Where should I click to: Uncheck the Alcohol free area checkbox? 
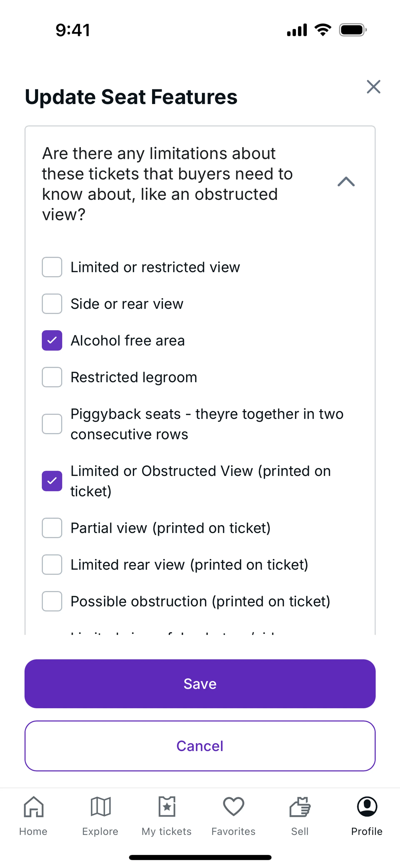(x=52, y=341)
